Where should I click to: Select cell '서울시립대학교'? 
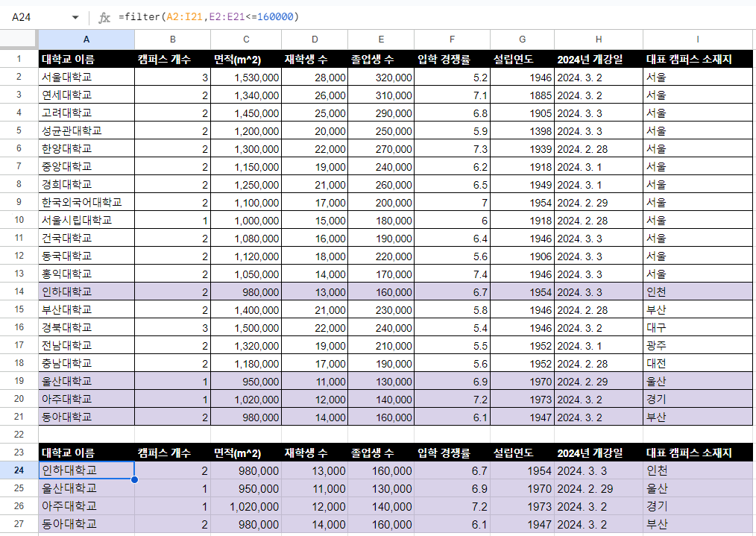pyautogui.click(x=86, y=220)
